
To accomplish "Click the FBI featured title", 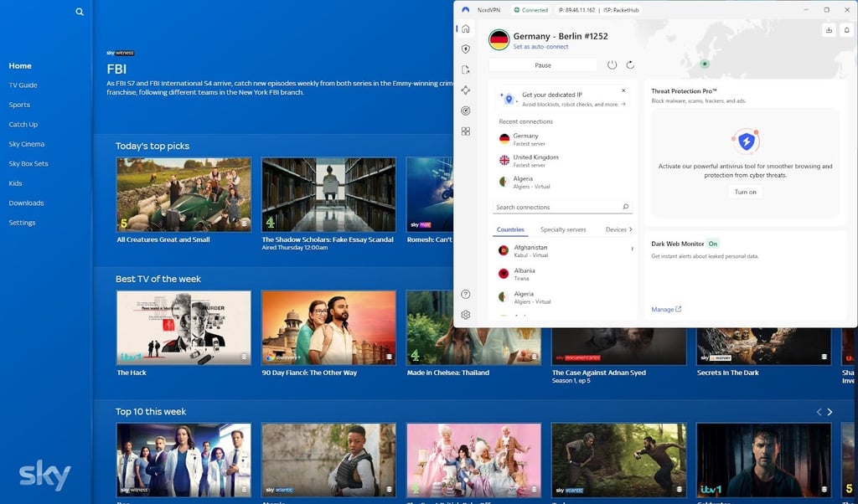I will pyautogui.click(x=116, y=69).
